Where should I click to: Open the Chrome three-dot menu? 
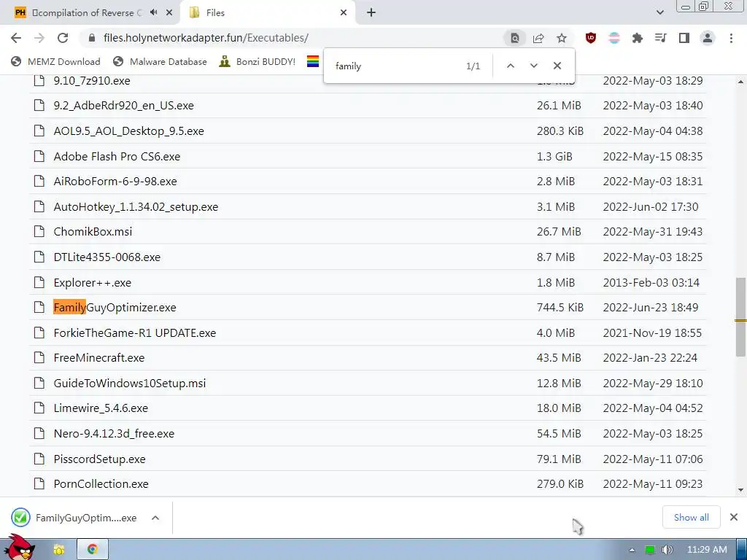click(x=731, y=38)
